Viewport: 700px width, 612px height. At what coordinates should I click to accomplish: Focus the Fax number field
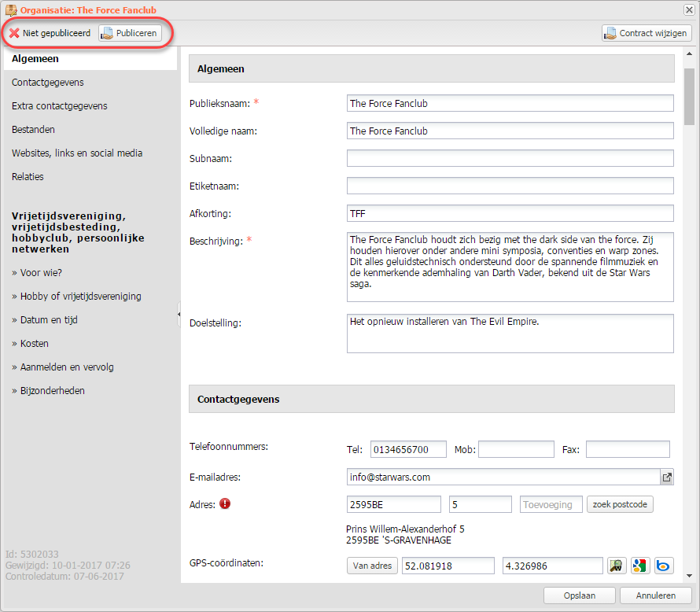(628, 449)
